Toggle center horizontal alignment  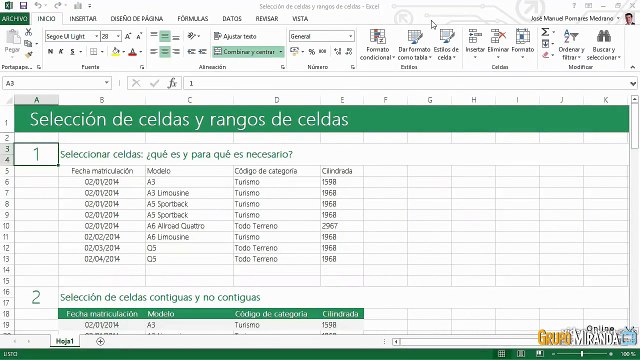(165, 51)
